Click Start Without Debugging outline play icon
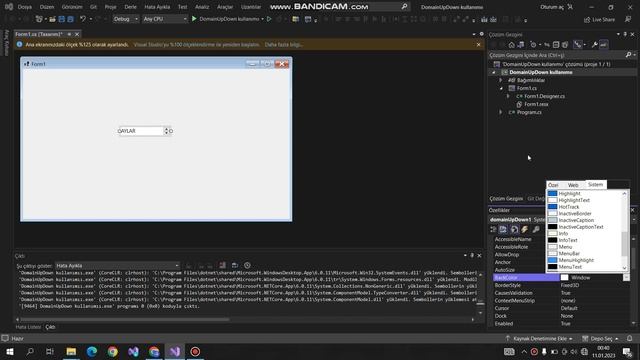 click(269, 19)
